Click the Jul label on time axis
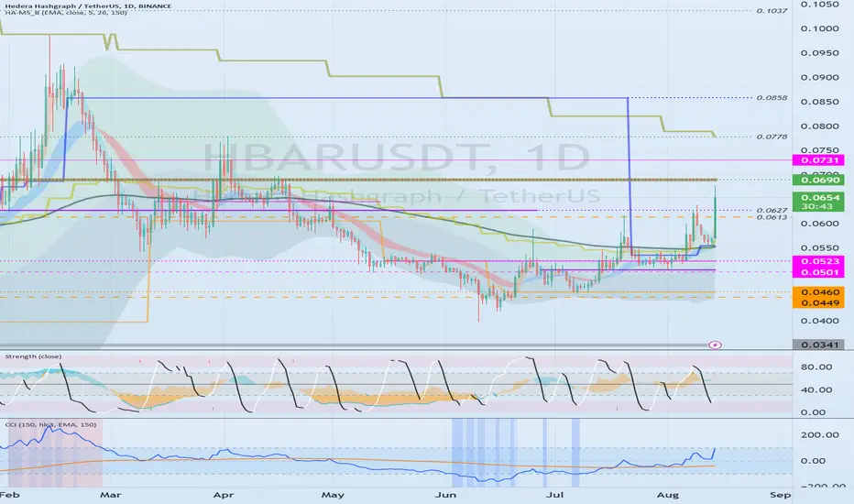This screenshot has width=854, height=504. click(x=554, y=495)
